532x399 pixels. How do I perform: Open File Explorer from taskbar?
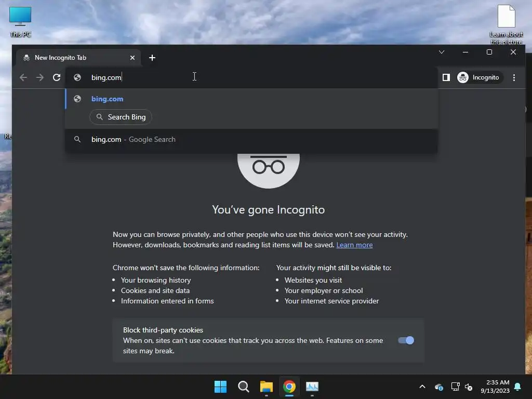coord(267,387)
